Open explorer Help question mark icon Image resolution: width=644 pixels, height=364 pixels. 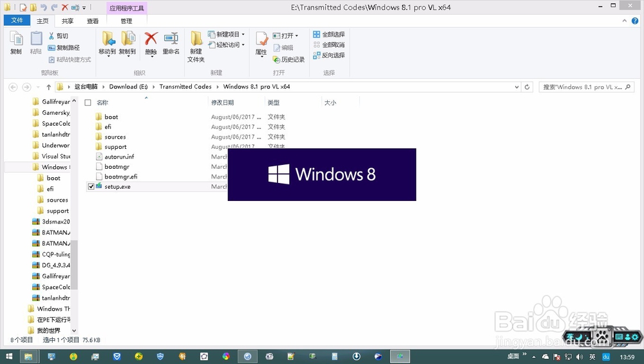click(635, 21)
